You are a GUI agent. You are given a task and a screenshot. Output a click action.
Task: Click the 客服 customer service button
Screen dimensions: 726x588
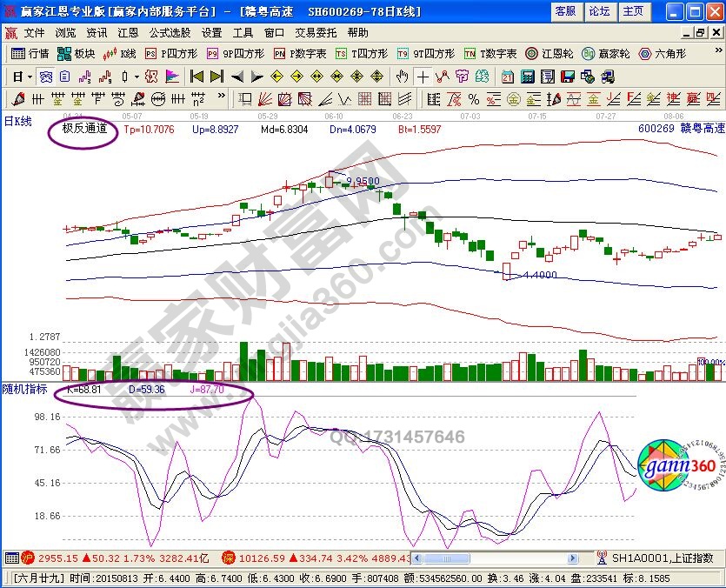click(564, 11)
